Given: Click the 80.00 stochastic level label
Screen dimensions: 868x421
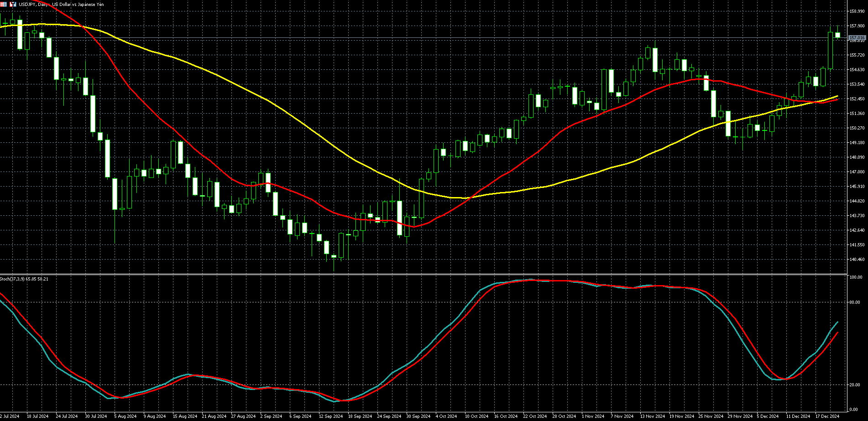Looking at the screenshot, I should click(x=855, y=302).
